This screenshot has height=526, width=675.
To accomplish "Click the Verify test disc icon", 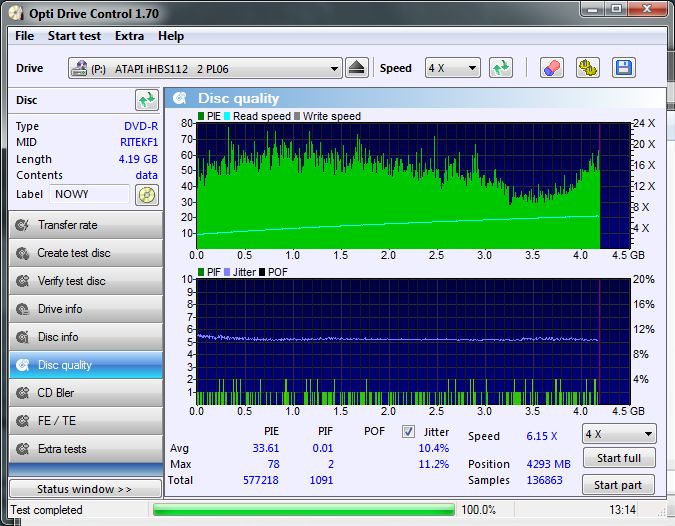I will (22, 281).
